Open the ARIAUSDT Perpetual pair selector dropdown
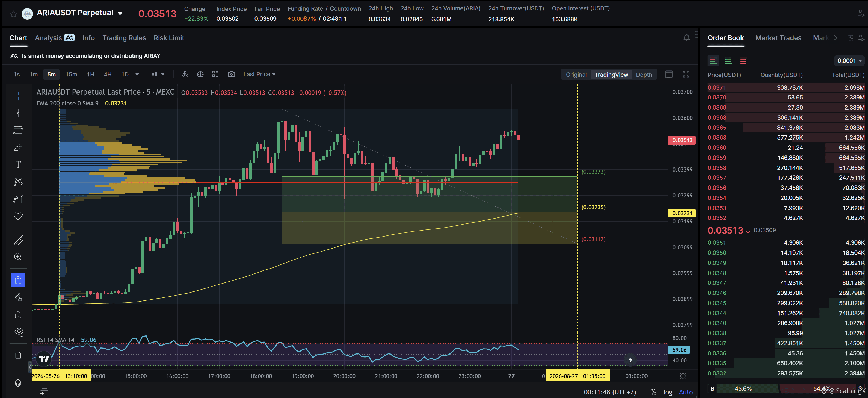 click(x=79, y=13)
